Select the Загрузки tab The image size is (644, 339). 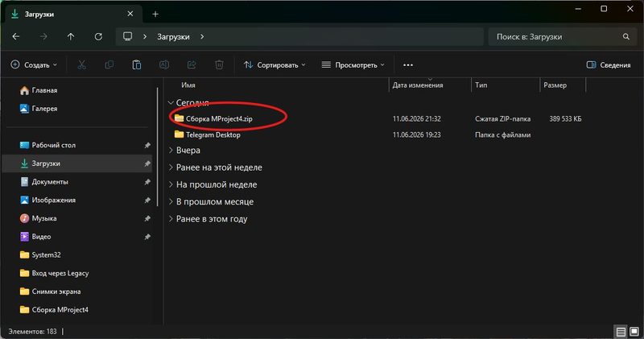point(72,14)
